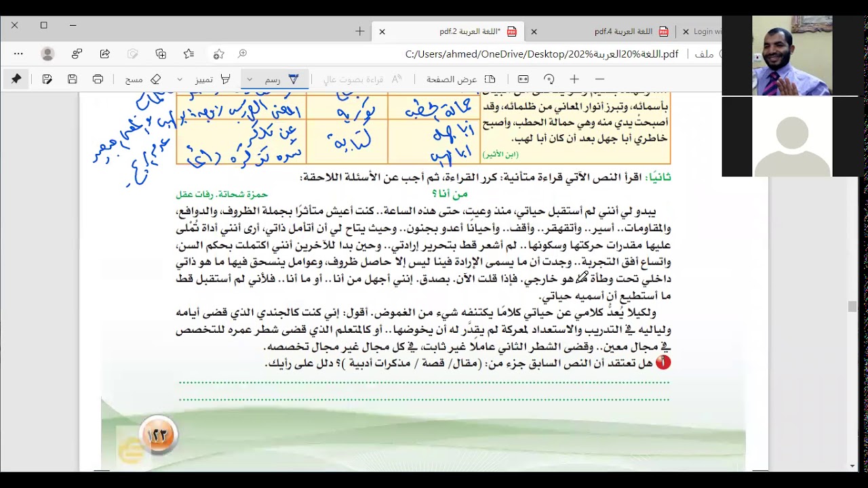The width and height of the screenshot is (868, 488).
Task: Click the ملف file label in address bar
Action: 705,54
